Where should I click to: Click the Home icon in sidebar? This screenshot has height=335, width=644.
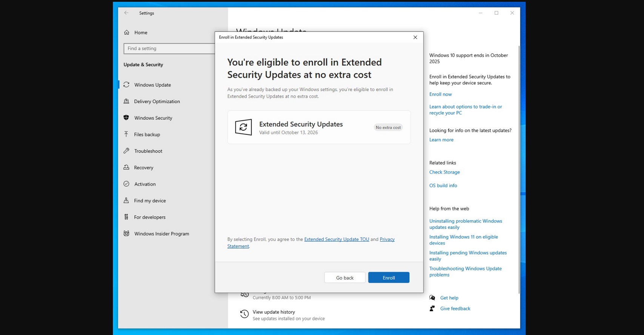(x=127, y=32)
